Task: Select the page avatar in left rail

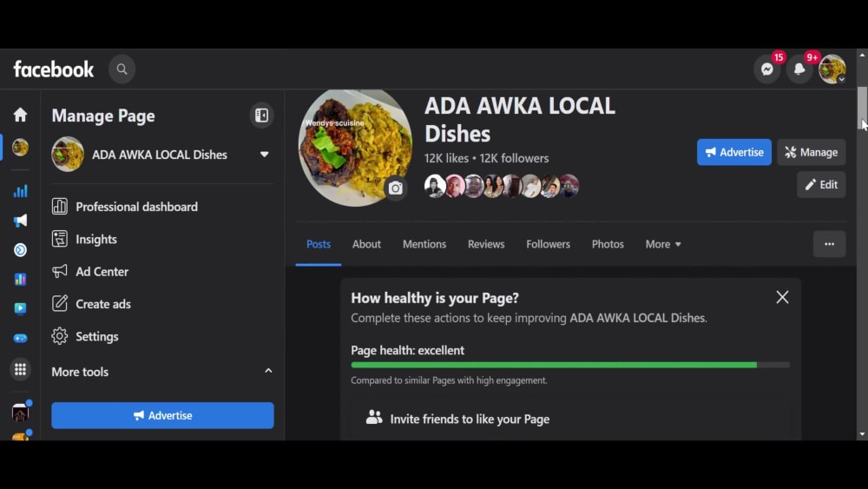Action: pos(21,148)
